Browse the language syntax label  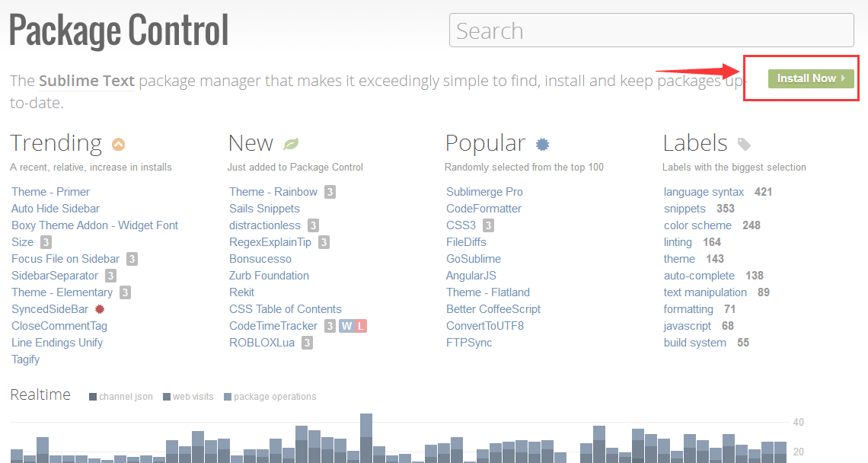[704, 192]
